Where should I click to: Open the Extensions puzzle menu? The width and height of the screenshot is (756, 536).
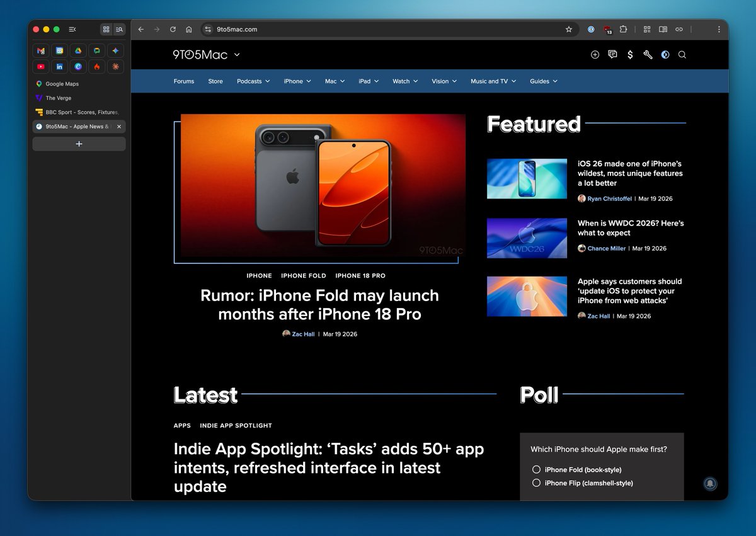[624, 29]
